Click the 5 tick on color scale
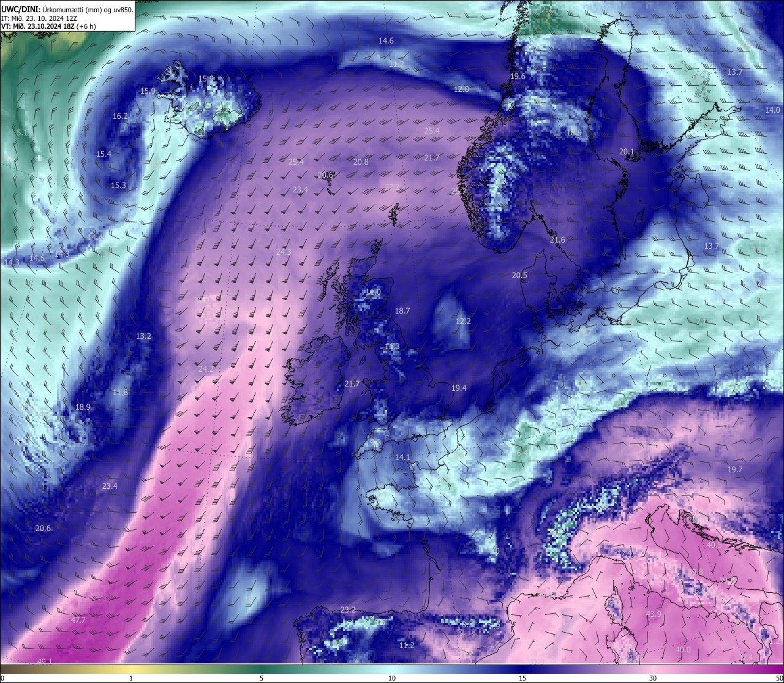This screenshot has height=683, width=784. pyautogui.click(x=262, y=678)
